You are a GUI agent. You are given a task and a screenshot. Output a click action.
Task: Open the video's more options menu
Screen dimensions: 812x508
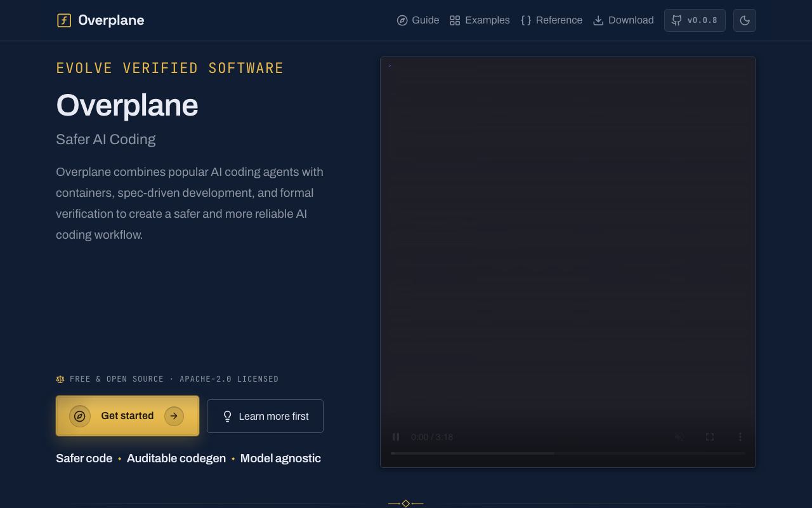click(740, 437)
